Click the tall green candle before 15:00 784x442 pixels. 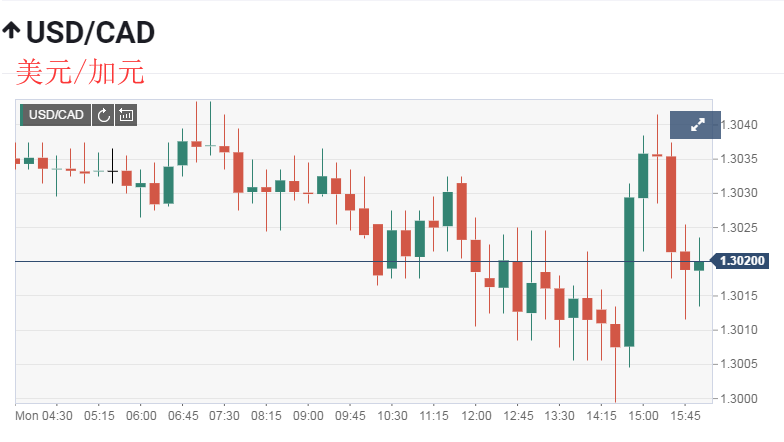click(629, 270)
